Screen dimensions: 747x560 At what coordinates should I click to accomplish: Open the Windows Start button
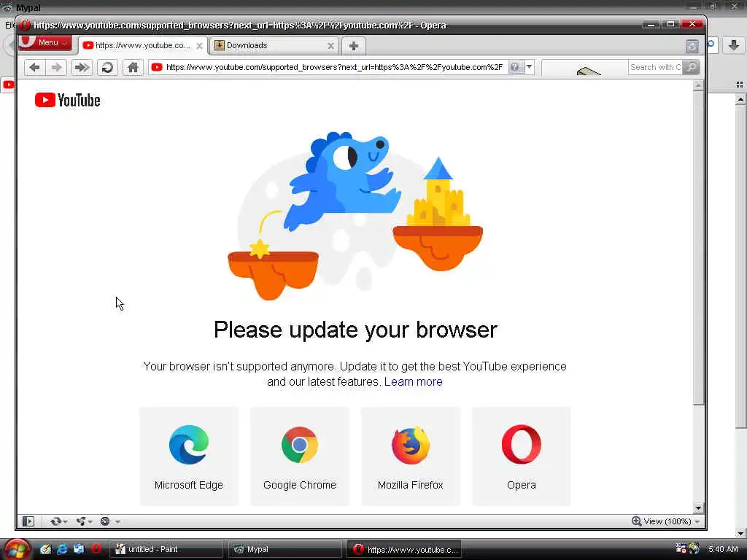coord(16,550)
